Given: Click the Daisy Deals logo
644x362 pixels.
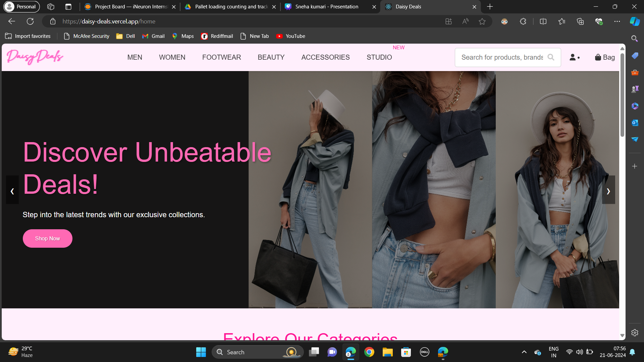Looking at the screenshot, I should pos(35,57).
